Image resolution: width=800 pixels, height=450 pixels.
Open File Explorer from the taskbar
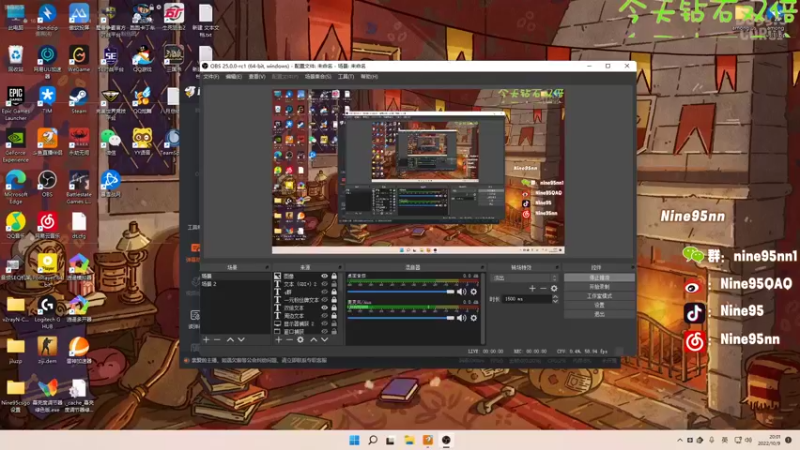pos(409,440)
